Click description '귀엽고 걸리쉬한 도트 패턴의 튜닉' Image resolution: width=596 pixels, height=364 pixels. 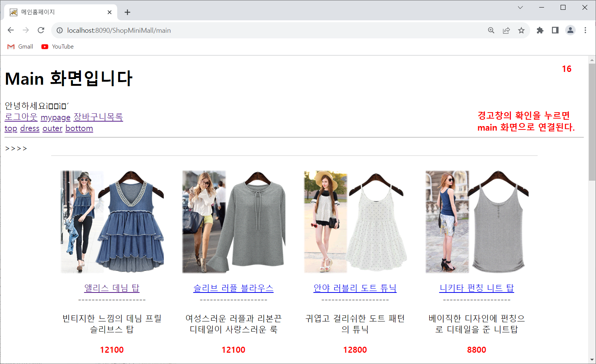coord(355,324)
